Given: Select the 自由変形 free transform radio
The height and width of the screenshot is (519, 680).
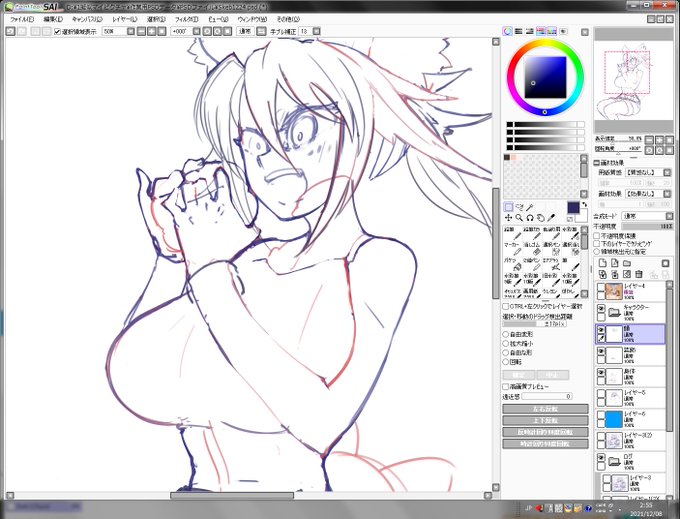Looking at the screenshot, I should point(506,335).
